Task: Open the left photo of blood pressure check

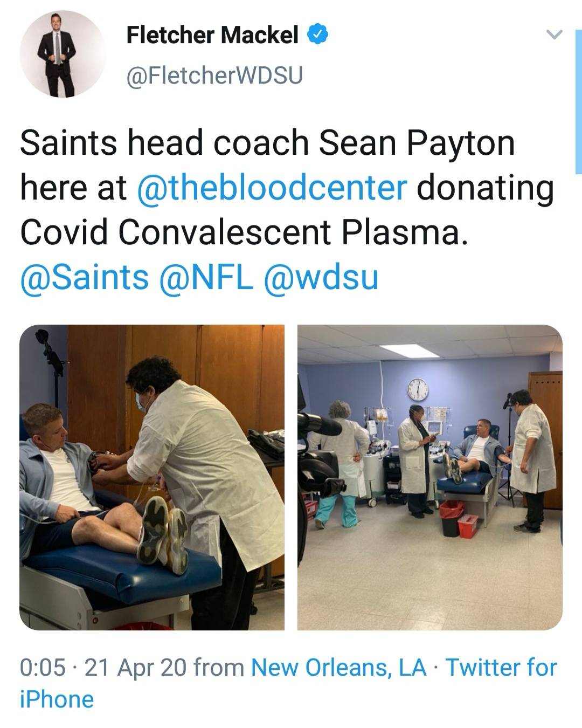Action: (152, 477)
